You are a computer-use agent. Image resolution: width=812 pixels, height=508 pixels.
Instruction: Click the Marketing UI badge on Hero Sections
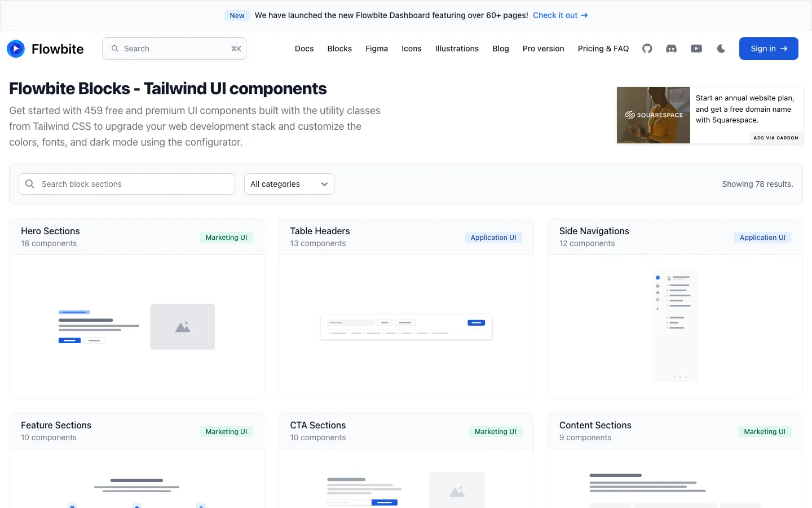[x=226, y=238]
